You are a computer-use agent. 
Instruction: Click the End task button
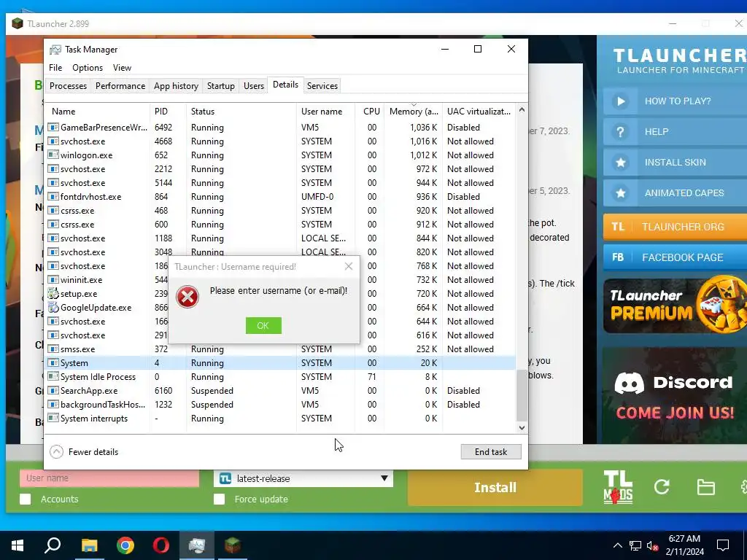[491, 452]
